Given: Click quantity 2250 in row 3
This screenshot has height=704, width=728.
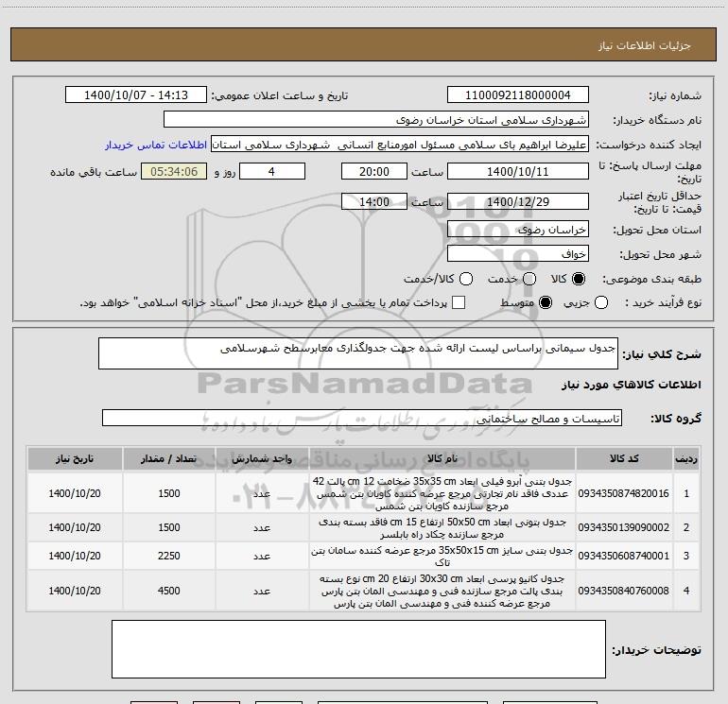Looking at the screenshot, I should click(169, 556).
